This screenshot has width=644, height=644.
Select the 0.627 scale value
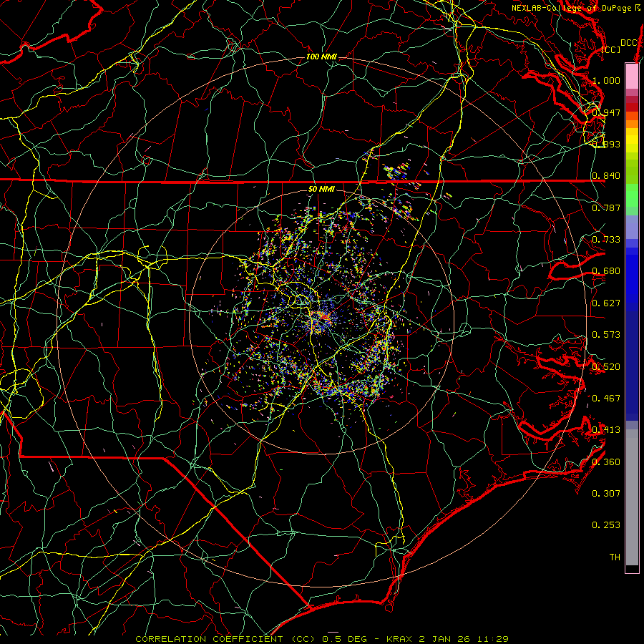coord(606,303)
